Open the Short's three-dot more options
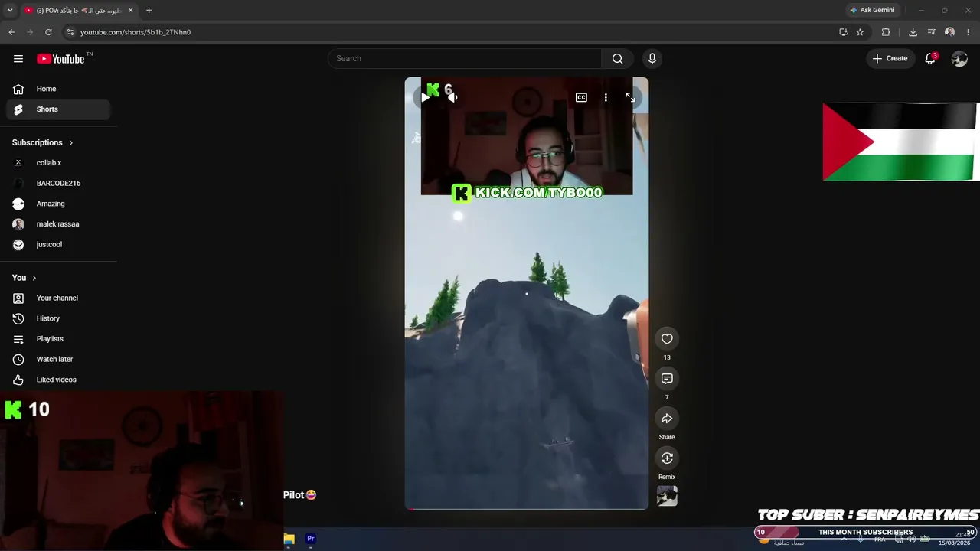Image resolution: width=980 pixels, height=551 pixels. tap(606, 98)
